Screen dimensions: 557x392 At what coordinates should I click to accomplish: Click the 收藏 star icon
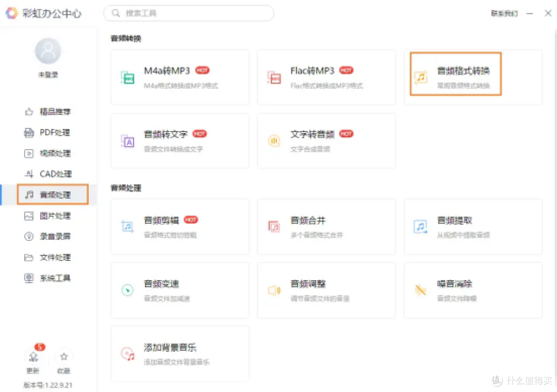[64, 356]
